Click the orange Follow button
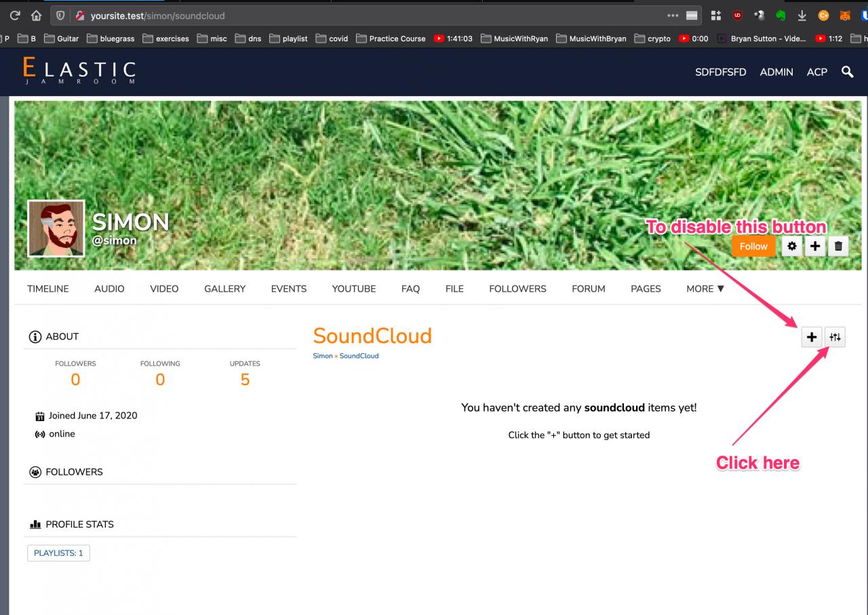Image resolution: width=868 pixels, height=615 pixels. click(753, 247)
